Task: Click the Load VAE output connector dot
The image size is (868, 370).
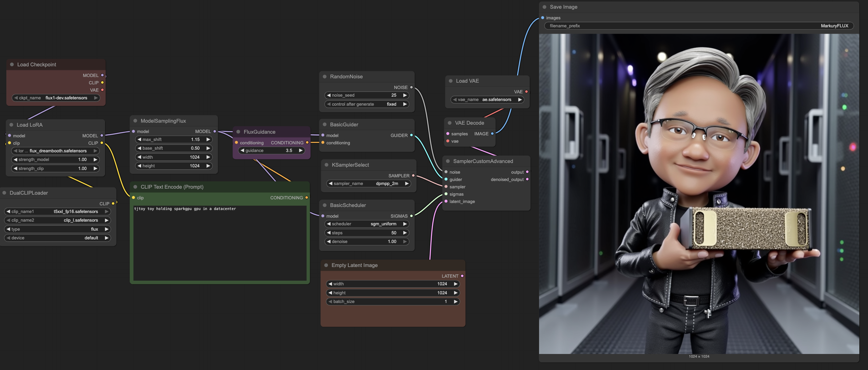Action: tap(526, 92)
